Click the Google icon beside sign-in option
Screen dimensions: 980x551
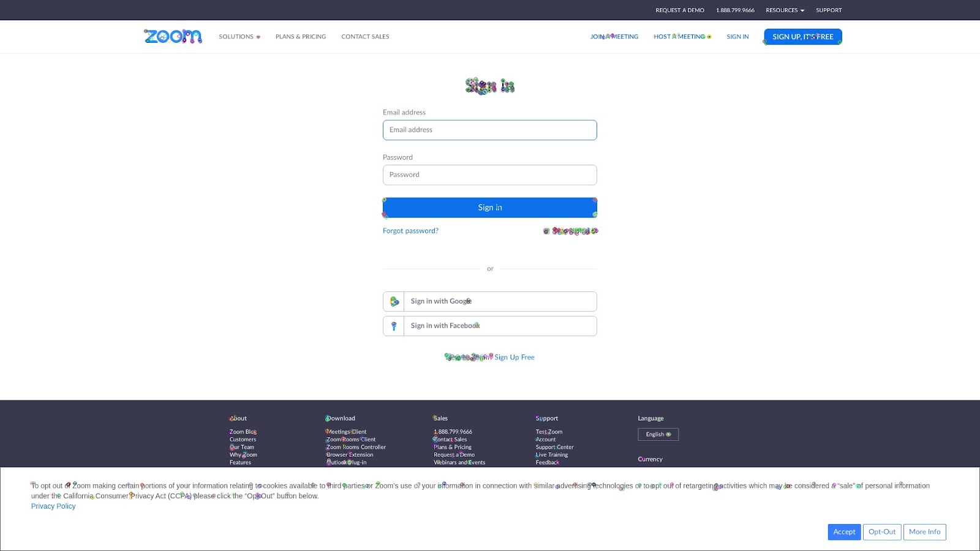click(394, 301)
